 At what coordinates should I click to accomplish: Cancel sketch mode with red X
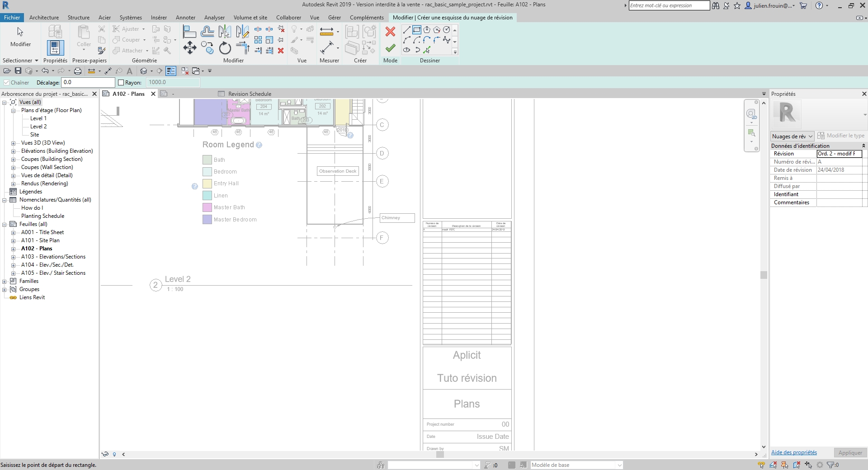coord(390,32)
